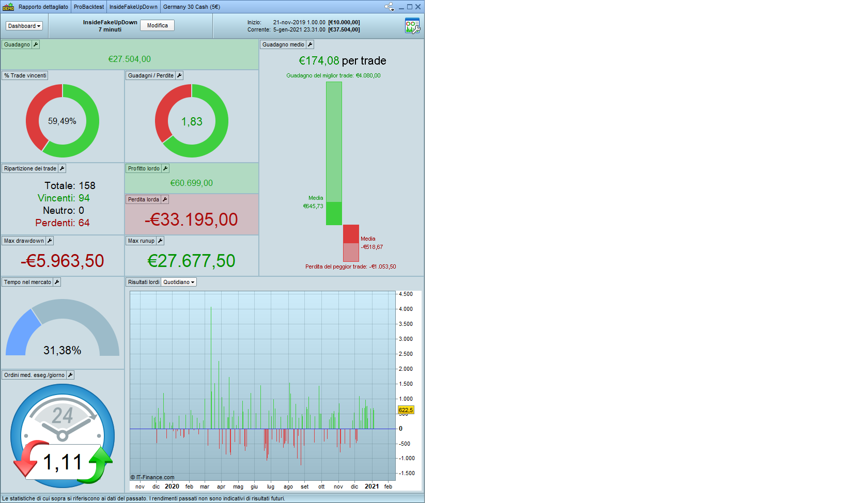
Task: Click the [€10.000,00] initial capital value
Action: tap(344, 22)
